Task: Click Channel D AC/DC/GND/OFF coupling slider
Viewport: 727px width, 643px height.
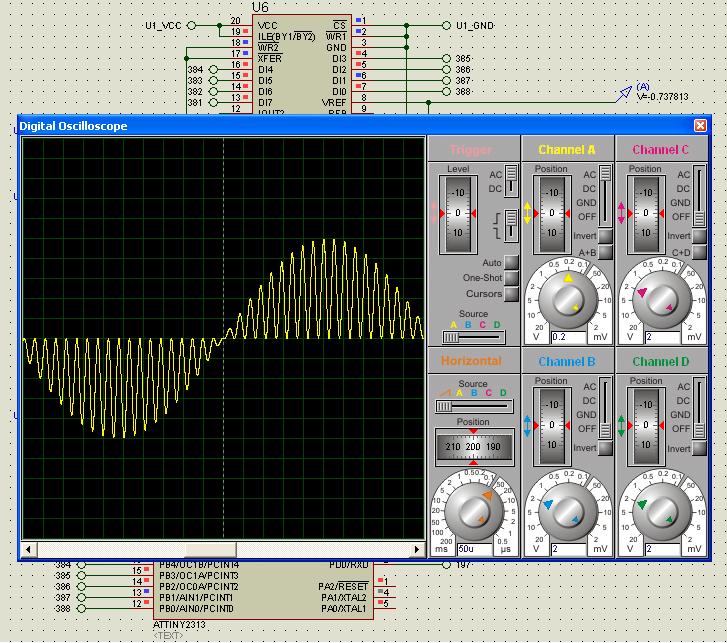Action: pyautogui.click(x=699, y=408)
